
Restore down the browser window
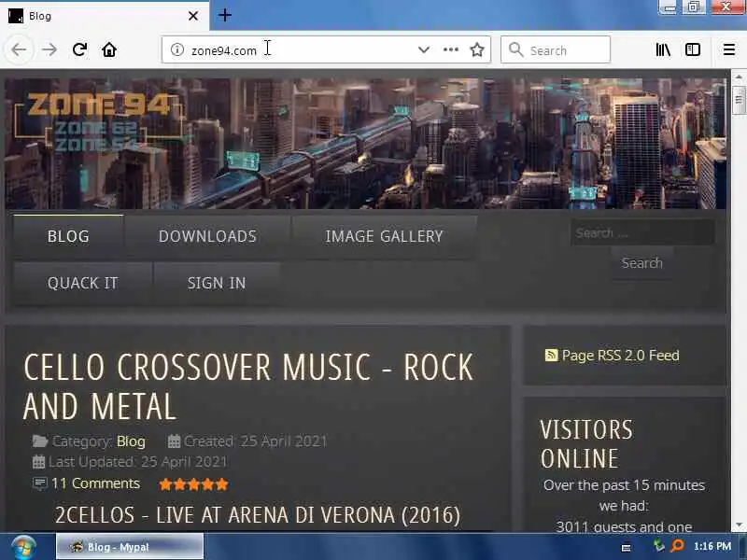click(694, 7)
